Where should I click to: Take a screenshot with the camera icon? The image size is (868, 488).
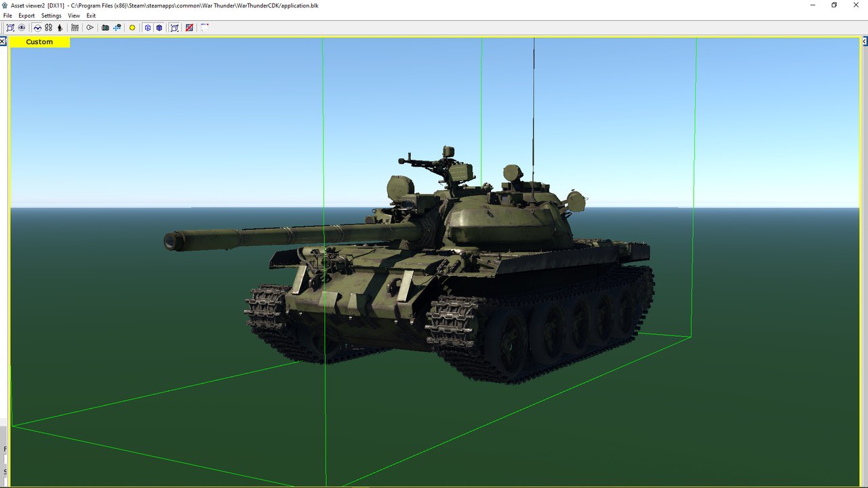pos(105,28)
